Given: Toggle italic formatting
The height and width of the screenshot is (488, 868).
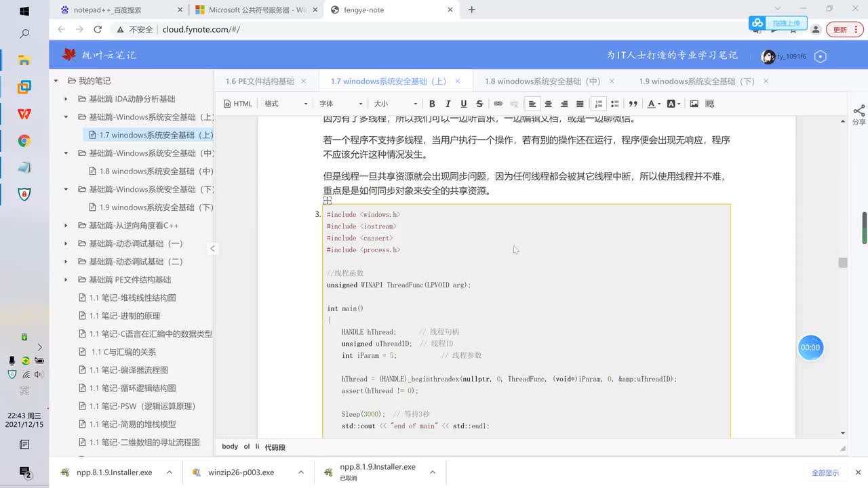Looking at the screenshot, I should (448, 104).
